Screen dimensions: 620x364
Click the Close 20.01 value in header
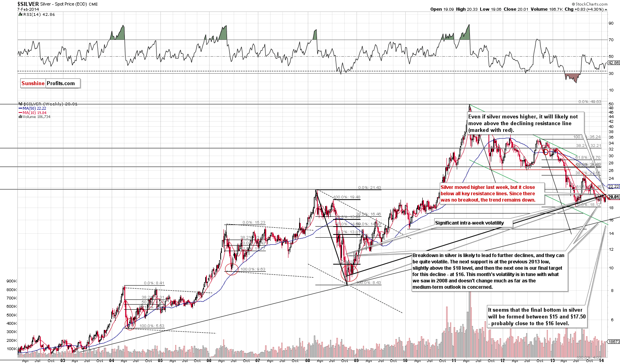point(515,9)
